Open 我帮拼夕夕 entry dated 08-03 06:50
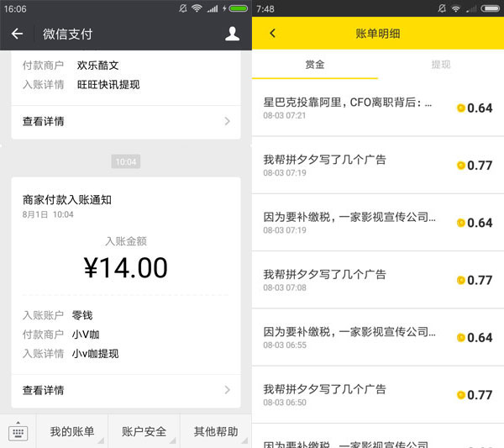 pyautogui.click(x=378, y=394)
